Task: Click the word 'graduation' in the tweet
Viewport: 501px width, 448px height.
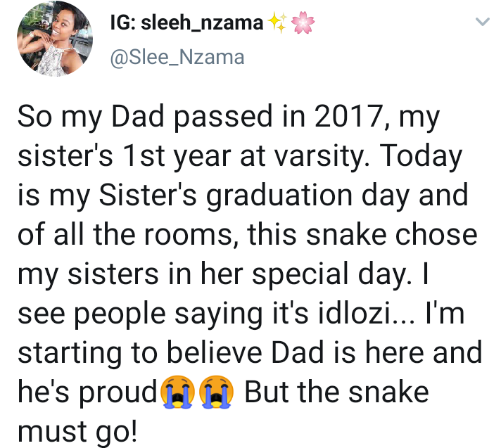Action: (x=279, y=196)
